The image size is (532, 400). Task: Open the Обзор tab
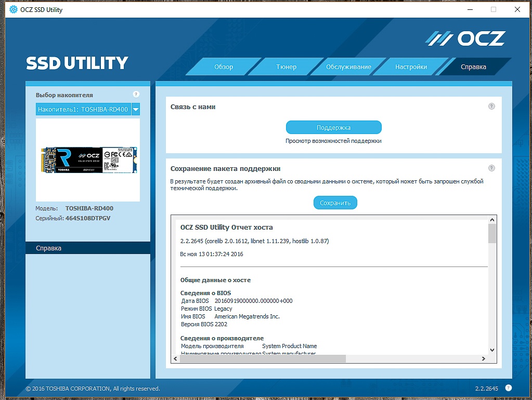pyautogui.click(x=224, y=67)
